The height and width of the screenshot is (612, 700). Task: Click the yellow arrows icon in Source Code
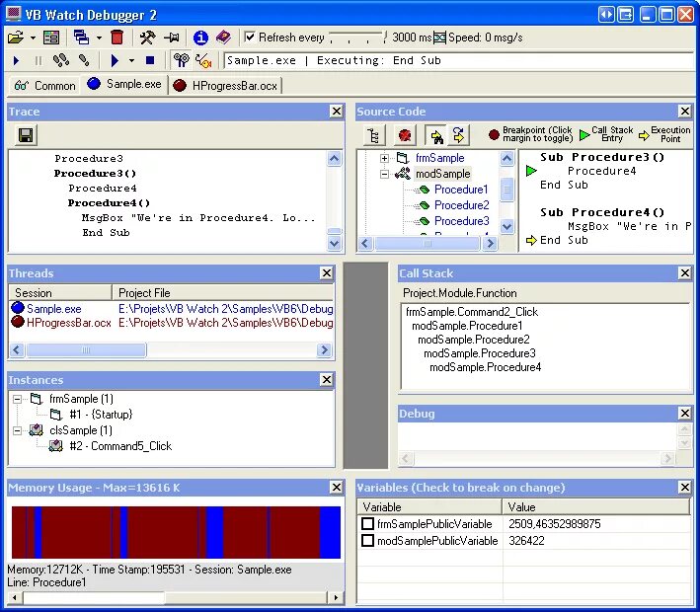458,135
